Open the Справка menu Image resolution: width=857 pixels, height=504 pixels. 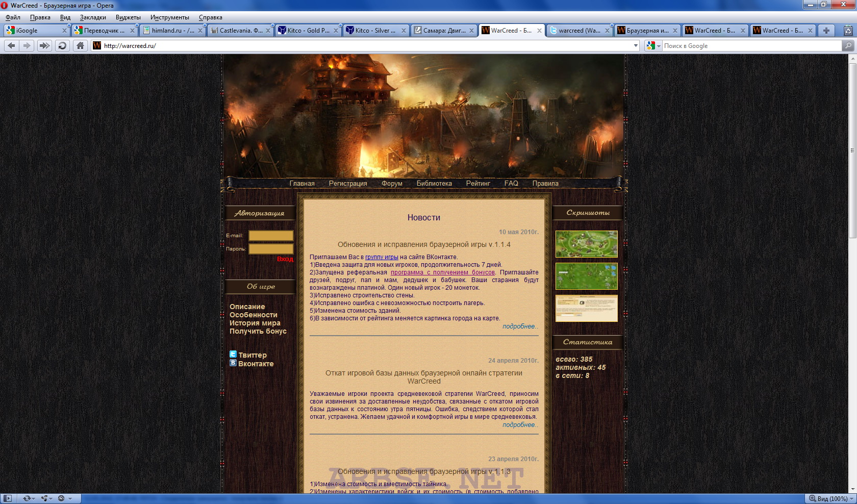point(210,17)
